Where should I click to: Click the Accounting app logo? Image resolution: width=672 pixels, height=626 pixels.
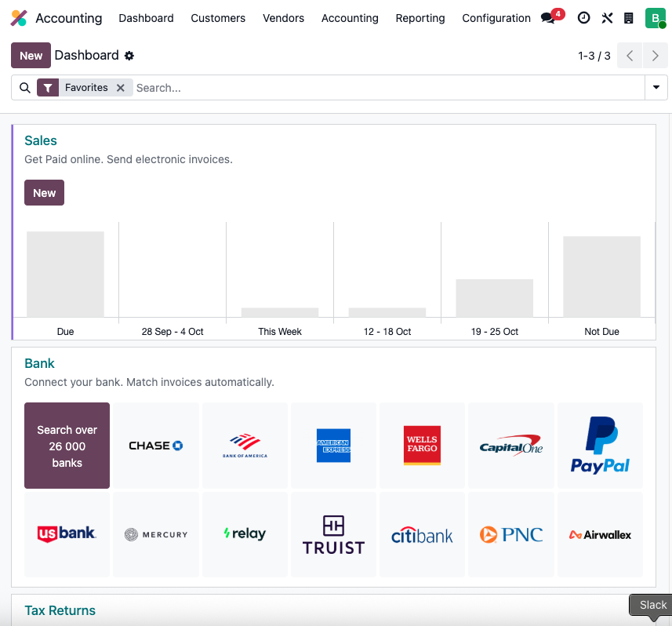[19, 18]
